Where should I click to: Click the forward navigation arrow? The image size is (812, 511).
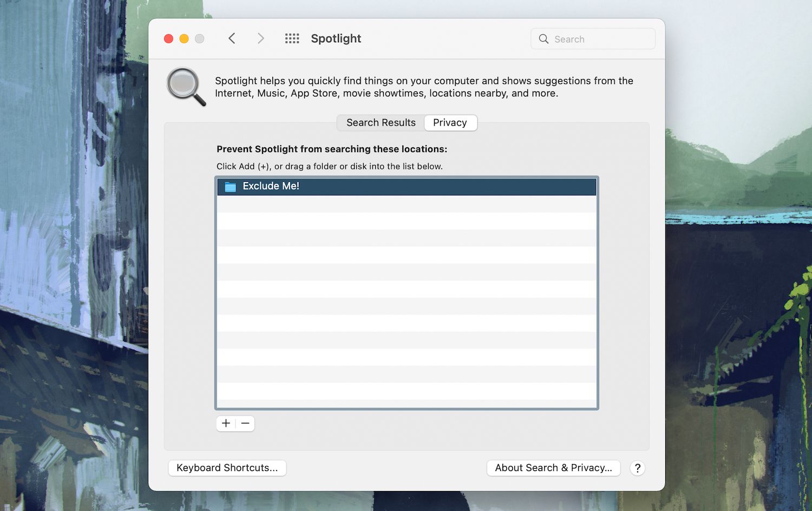[x=261, y=38]
